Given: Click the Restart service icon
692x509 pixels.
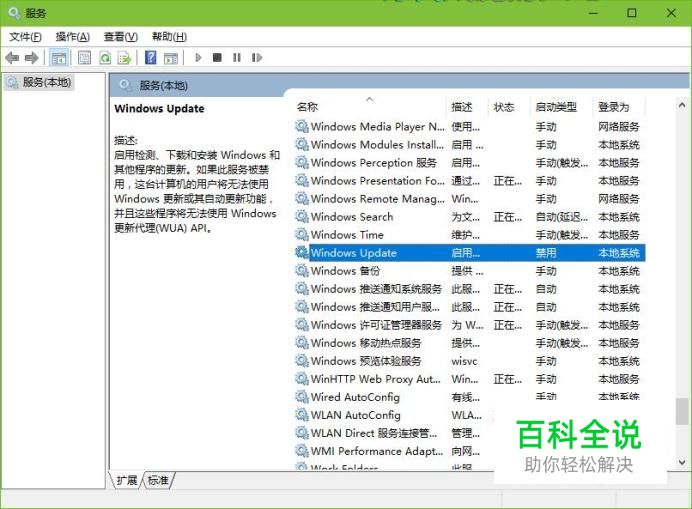Looking at the screenshot, I should [257, 57].
